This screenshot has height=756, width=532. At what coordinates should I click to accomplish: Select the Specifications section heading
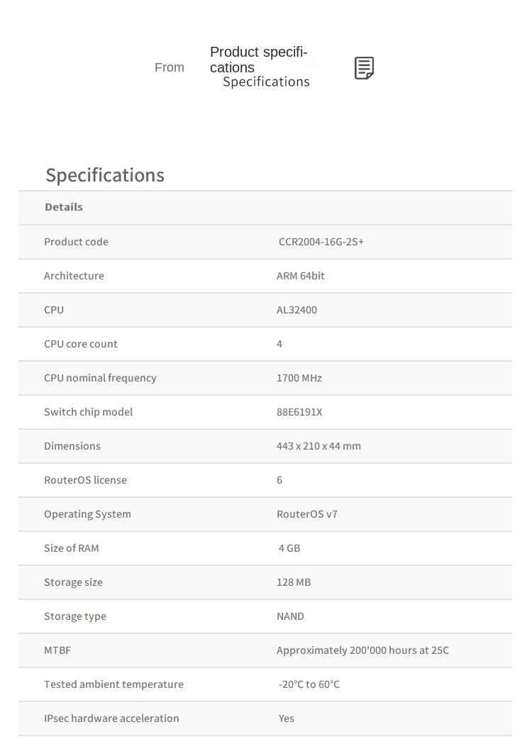(x=105, y=175)
